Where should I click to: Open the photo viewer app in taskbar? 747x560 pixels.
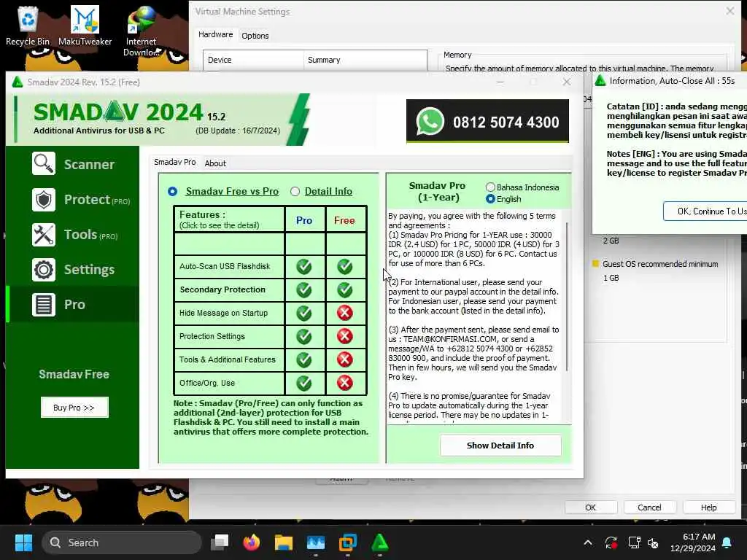click(315, 542)
